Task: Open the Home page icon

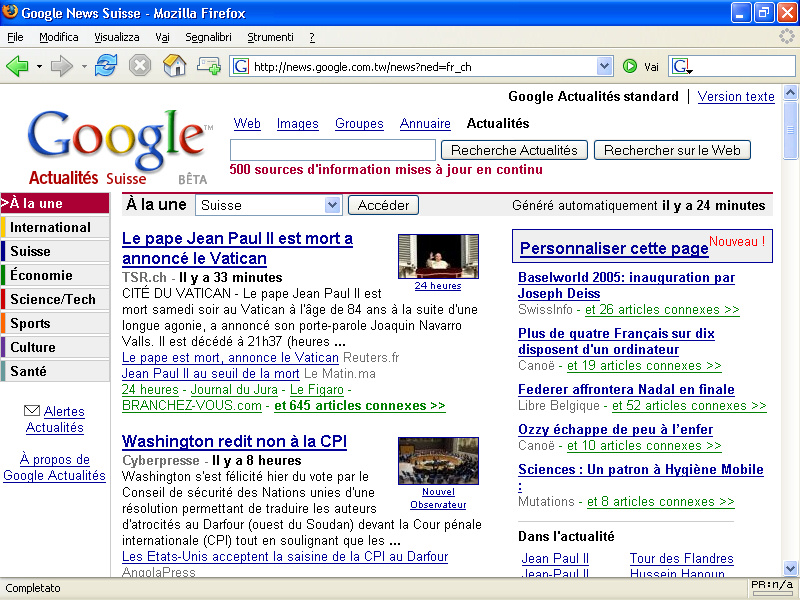Action: pyautogui.click(x=174, y=66)
